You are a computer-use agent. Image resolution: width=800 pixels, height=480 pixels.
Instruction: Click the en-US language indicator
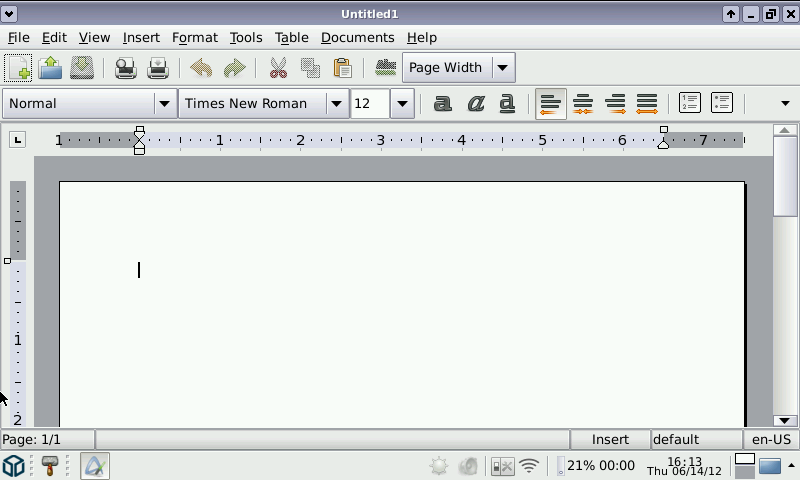pyautogui.click(x=771, y=439)
